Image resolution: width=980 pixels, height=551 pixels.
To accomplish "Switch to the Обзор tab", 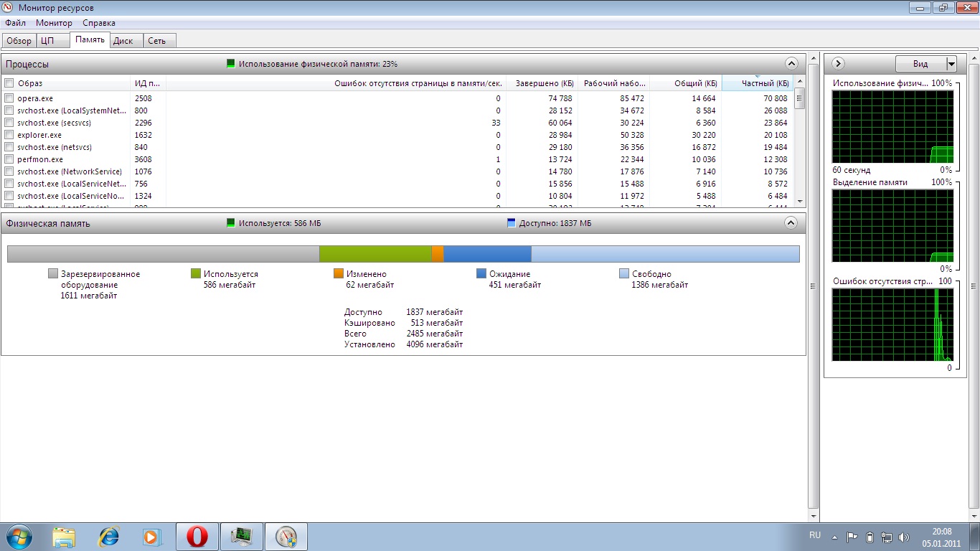I will [19, 41].
